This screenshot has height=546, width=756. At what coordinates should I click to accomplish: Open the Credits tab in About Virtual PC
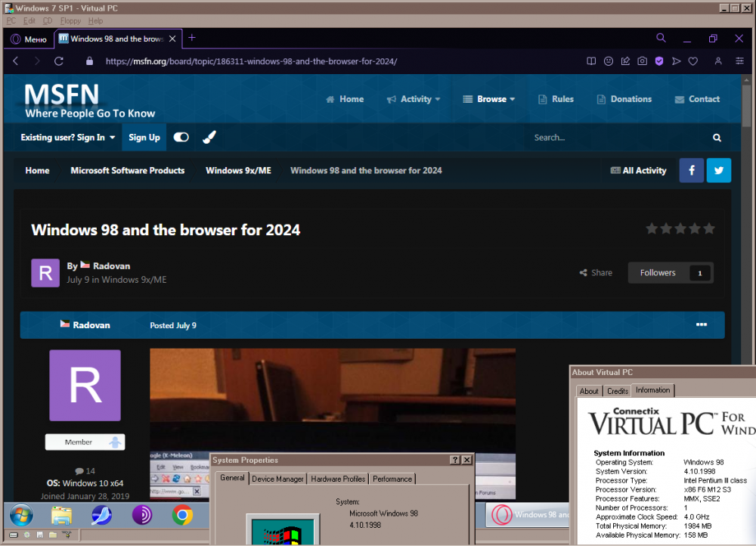coord(618,391)
